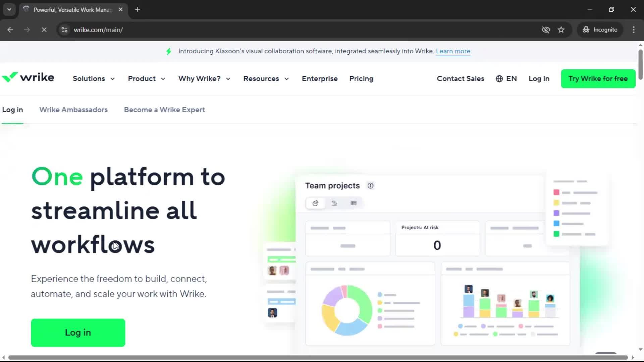Click the scroll up arrow of vertical scrollbar
Image resolution: width=644 pixels, height=362 pixels.
(640, 45)
